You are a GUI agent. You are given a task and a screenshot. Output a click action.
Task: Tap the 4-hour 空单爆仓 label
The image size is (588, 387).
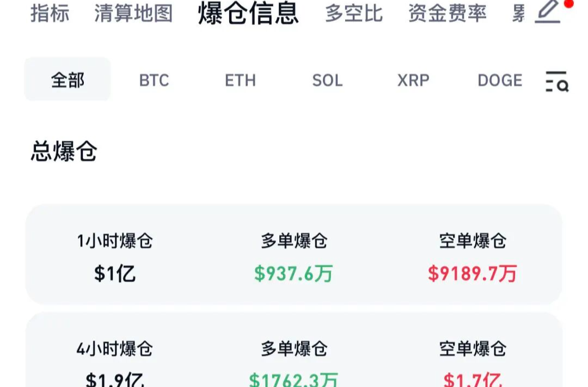pos(473,348)
